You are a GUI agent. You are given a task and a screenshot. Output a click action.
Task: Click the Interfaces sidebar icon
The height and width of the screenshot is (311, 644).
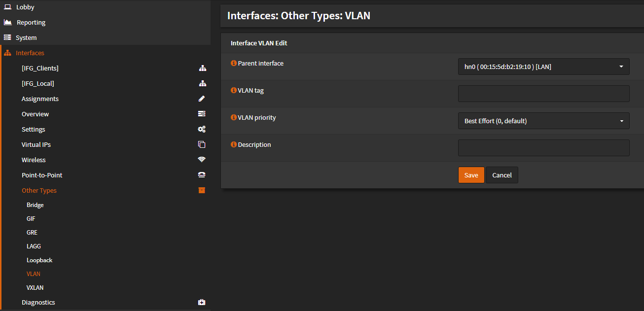[x=7, y=53]
